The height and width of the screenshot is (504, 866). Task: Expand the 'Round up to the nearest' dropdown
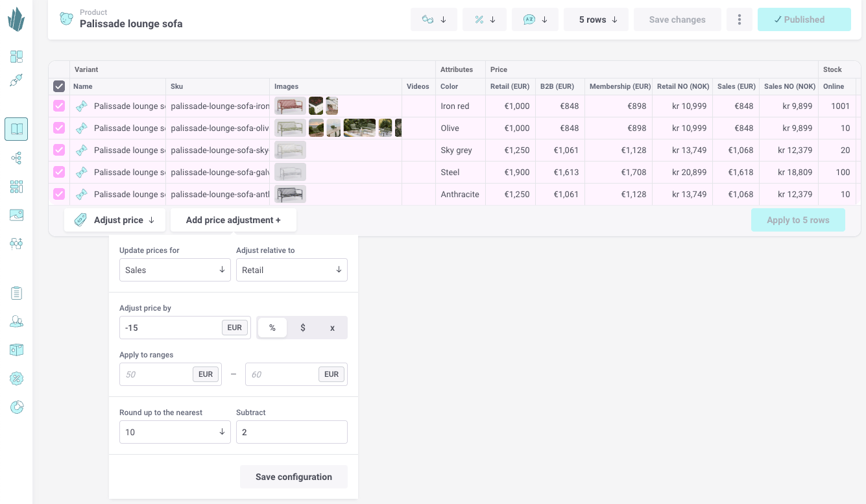(174, 432)
